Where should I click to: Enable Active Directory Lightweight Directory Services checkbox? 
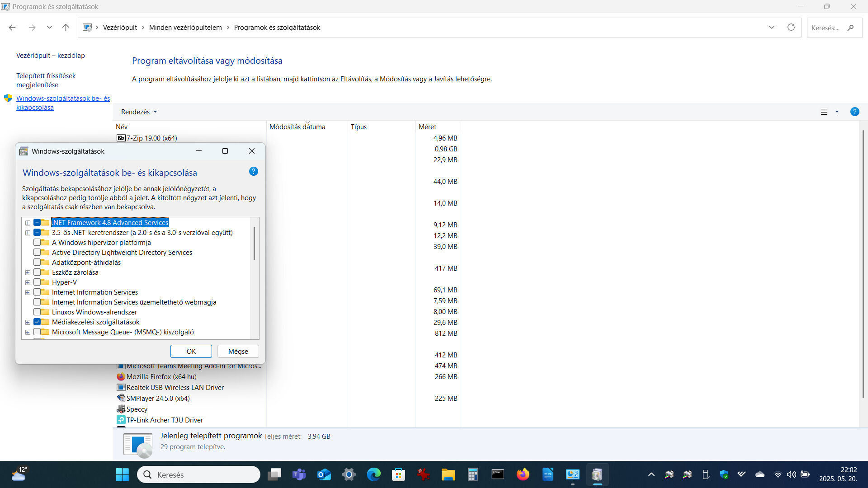point(37,252)
